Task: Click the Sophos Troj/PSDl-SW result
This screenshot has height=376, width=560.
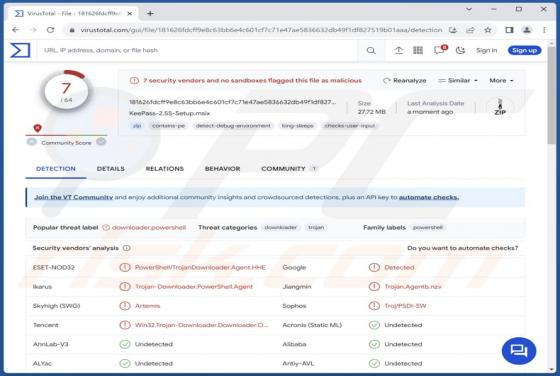Action: [405, 306]
